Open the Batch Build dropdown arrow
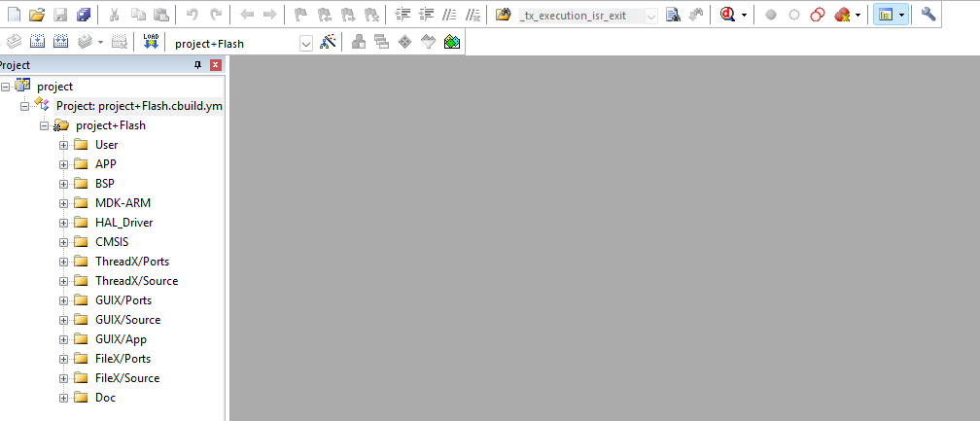 coord(101,43)
